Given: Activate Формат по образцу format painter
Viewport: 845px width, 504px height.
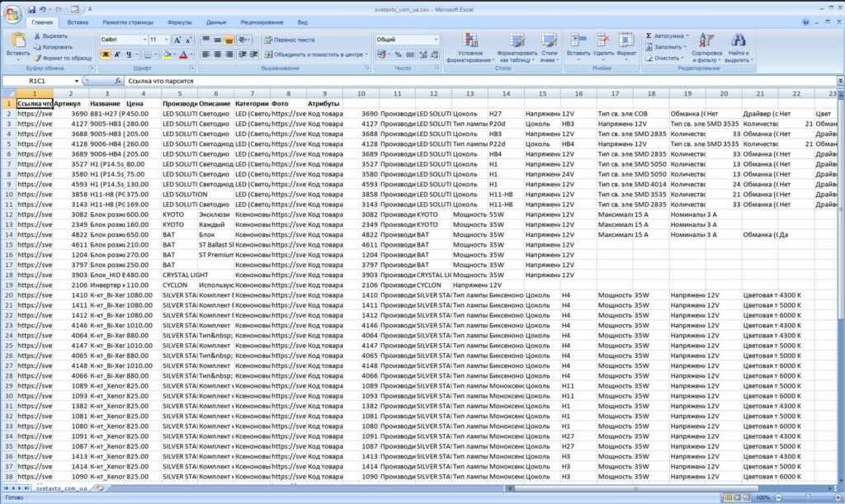Looking at the screenshot, I should pyautogui.click(x=63, y=58).
